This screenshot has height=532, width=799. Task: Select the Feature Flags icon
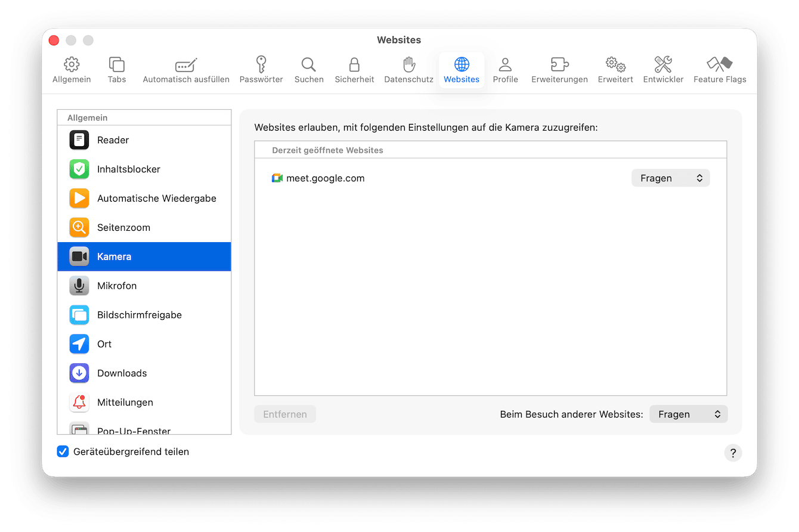719,69
